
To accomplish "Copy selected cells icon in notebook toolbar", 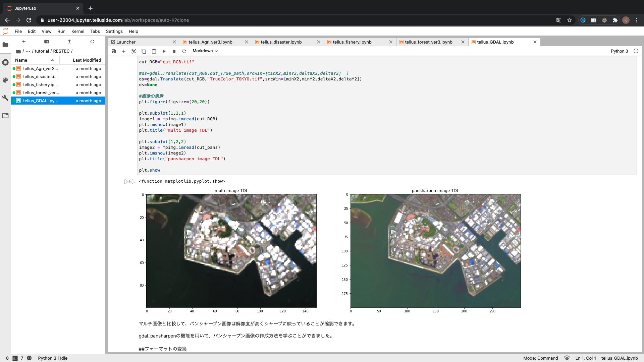I will tap(144, 51).
